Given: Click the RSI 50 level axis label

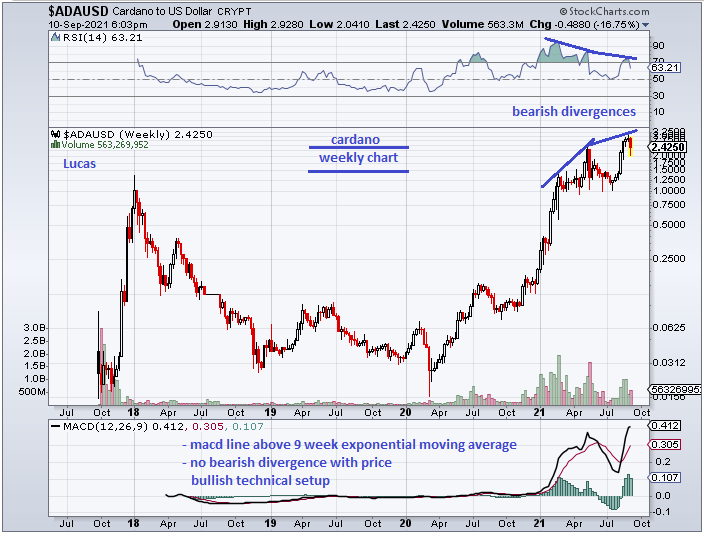Looking at the screenshot, I should coord(658,79).
